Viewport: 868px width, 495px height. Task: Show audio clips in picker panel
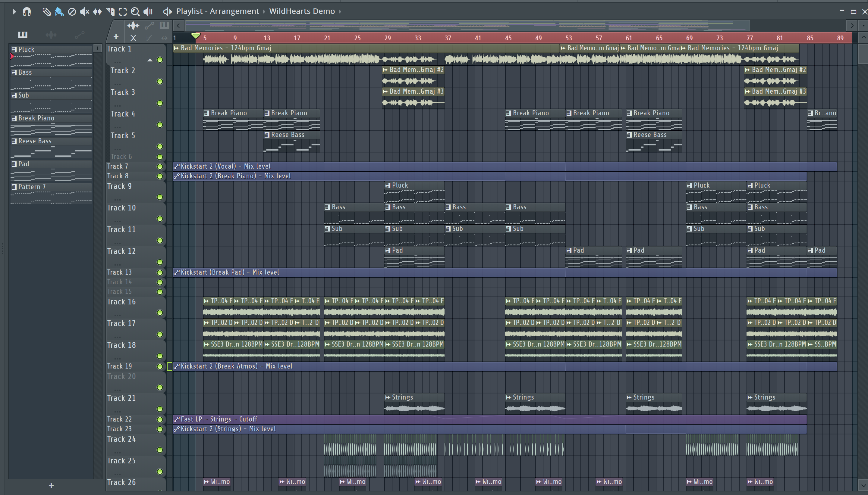tap(51, 35)
